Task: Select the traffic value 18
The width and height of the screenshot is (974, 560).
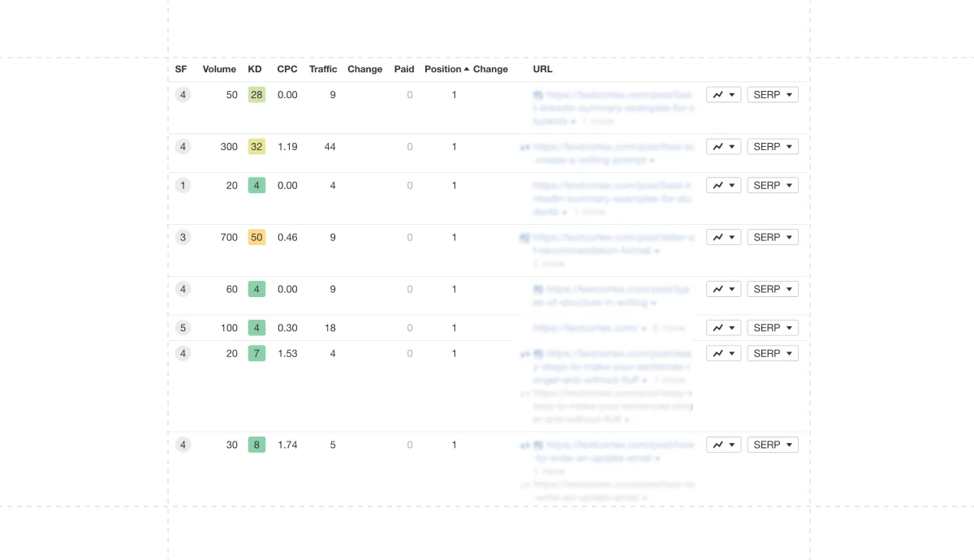Action: pos(330,328)
